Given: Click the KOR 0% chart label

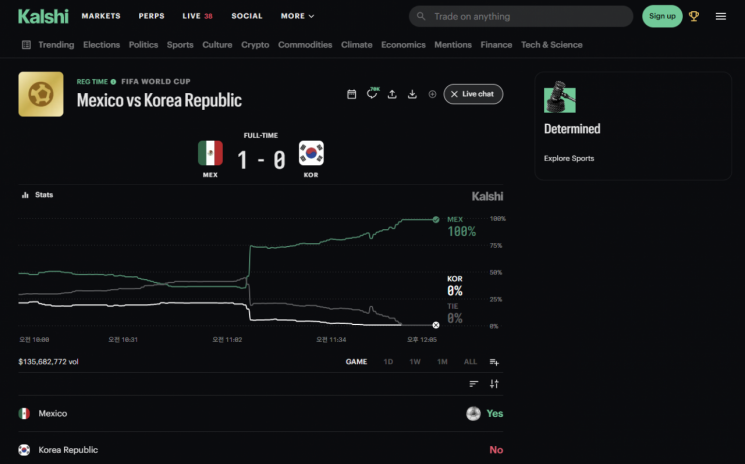Looking at the screenshot, I should coord(455,286).
